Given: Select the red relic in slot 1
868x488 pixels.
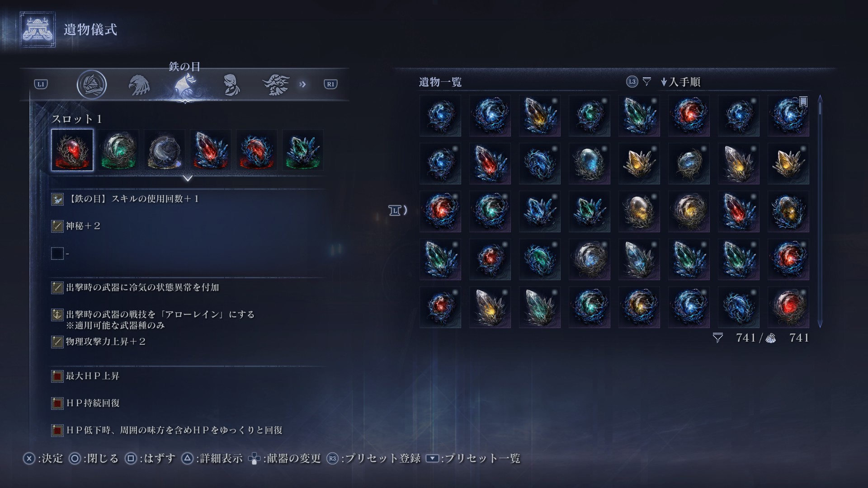Looking at the screenshot, I should click(x=72, y=150).
